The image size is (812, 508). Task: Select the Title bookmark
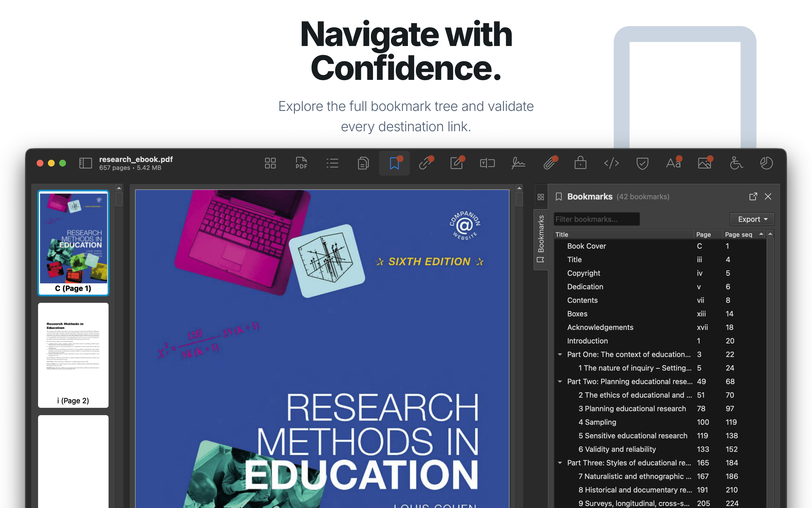pos(660,260)
